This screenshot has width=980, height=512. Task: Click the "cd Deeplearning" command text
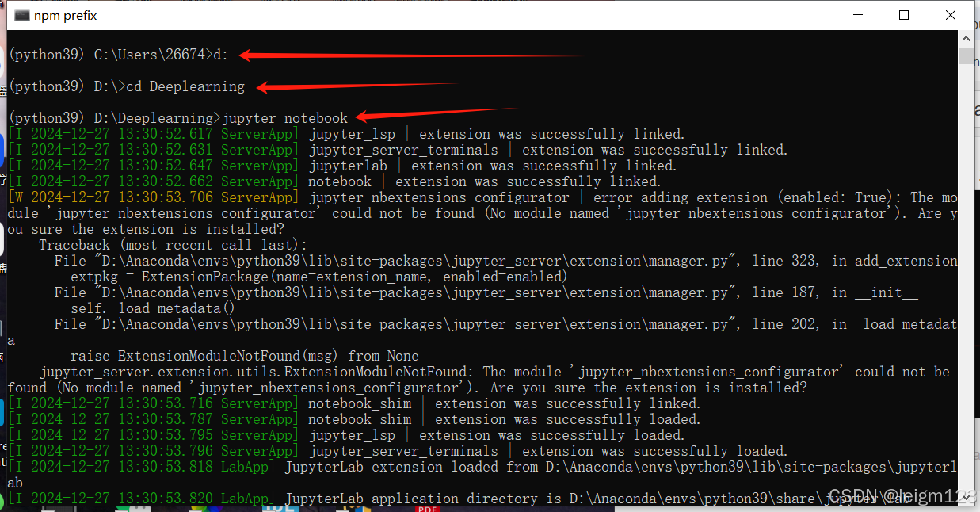click(x=185, y=86)
